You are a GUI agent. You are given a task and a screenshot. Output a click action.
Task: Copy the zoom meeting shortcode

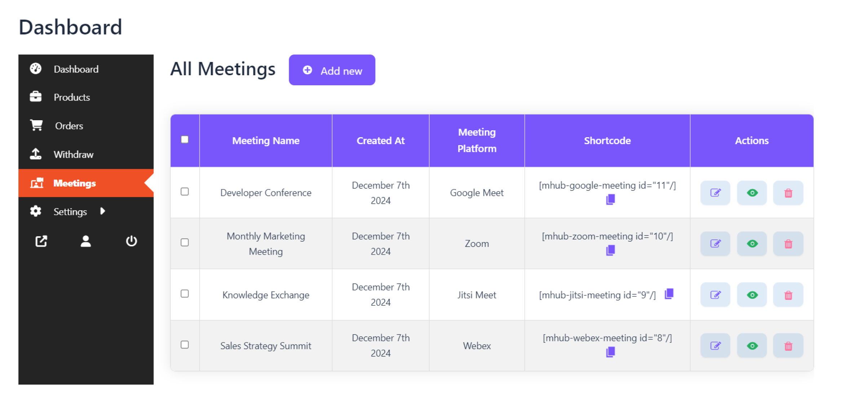point(610,250)
